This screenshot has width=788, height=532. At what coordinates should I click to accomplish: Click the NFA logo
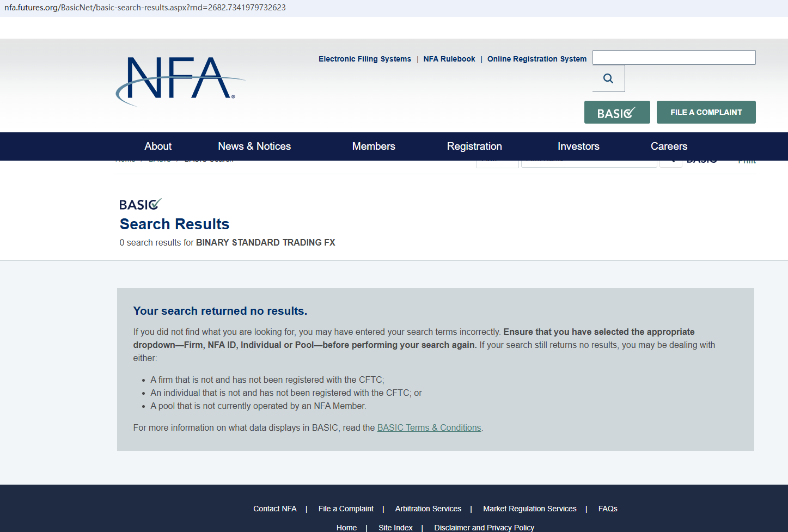pos(180,81)
